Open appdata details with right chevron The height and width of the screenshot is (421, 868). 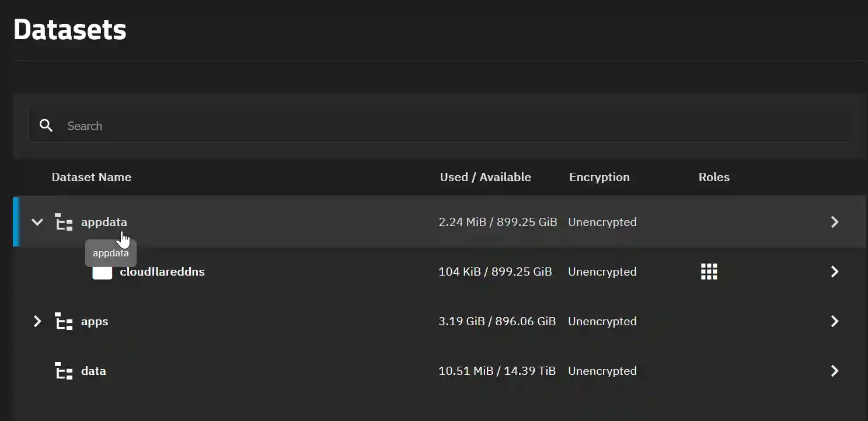(835, 222)
